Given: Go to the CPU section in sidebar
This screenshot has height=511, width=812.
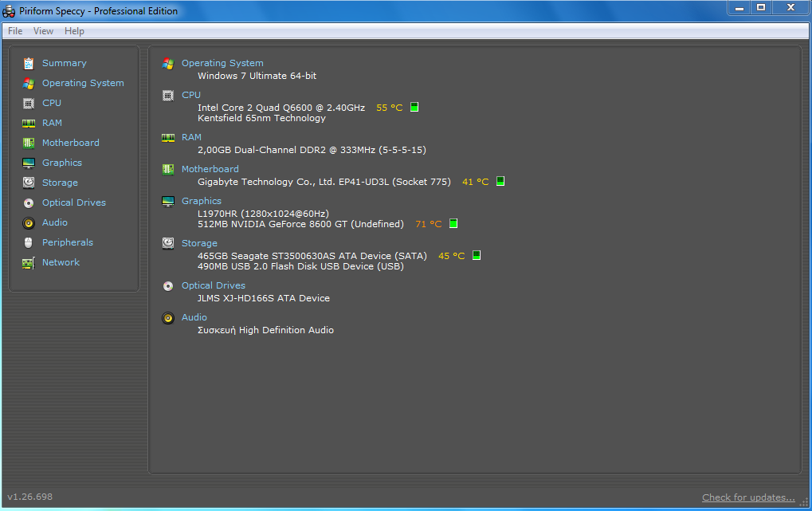Looking at the screenshot, I should (x=52, y=103).
